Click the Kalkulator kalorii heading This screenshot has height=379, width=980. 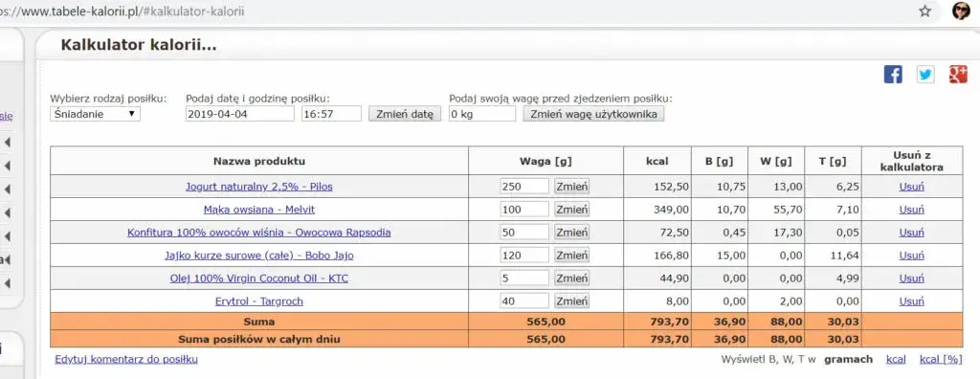[138, 45]
